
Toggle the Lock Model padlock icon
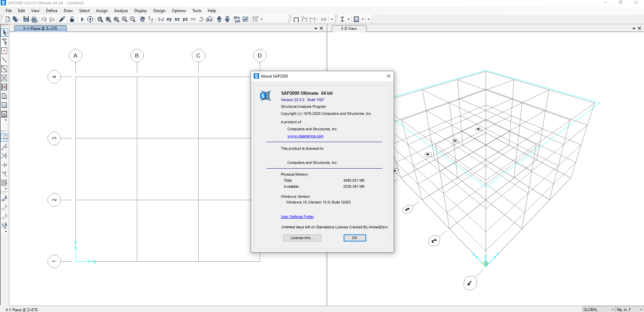tap(72, 19)
